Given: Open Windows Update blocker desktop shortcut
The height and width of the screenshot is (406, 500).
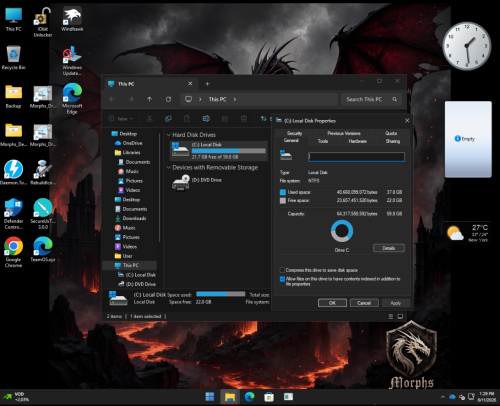Looking at the screenshot, I should [72, 61].
